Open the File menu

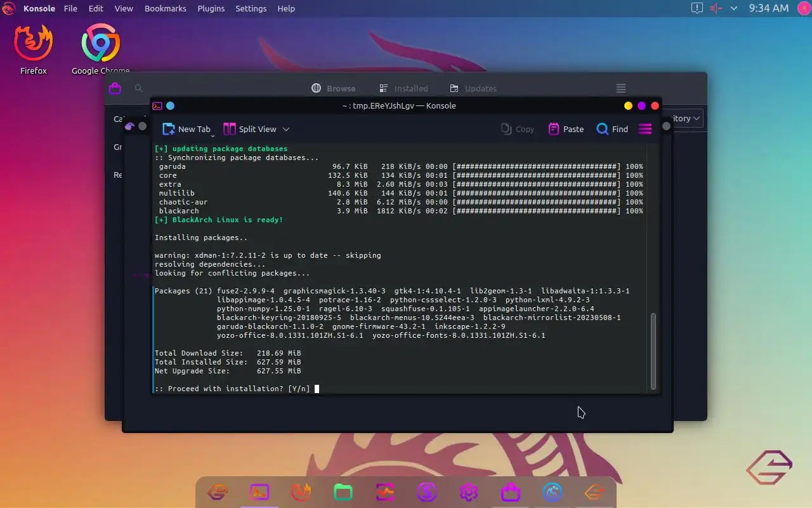coord(70,8)
